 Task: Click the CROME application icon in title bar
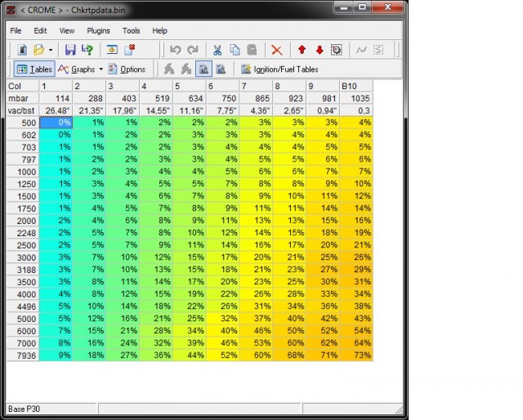[11, 10]
